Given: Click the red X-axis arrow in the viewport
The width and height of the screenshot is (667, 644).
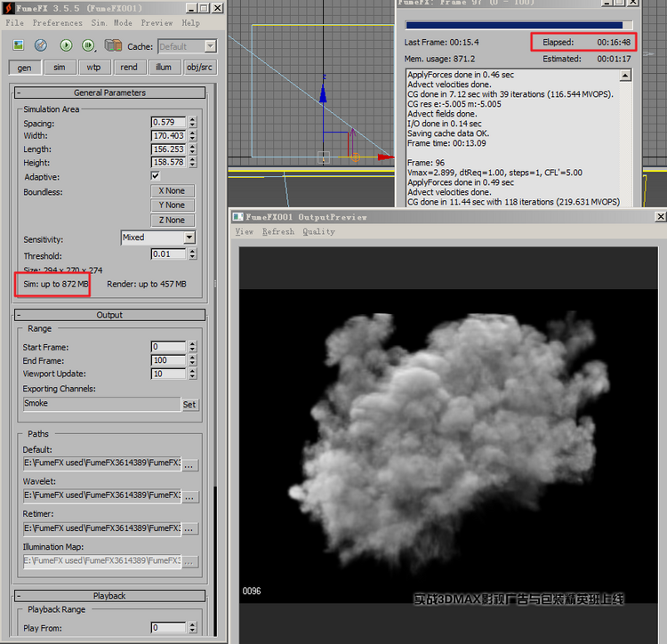Looking at the screenshot, I should [x=386, y=157].
